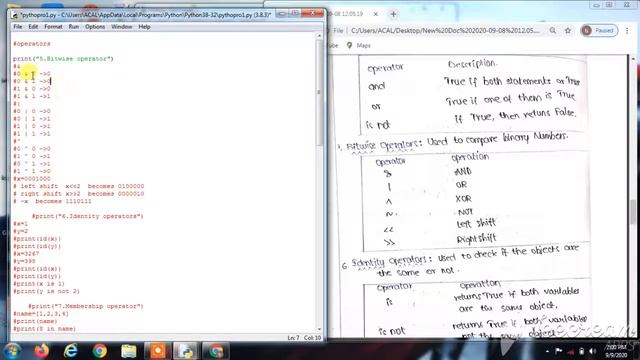Open Internet Explorer from the taskbar
640x360 pixels.
click(x=71, y=351)
